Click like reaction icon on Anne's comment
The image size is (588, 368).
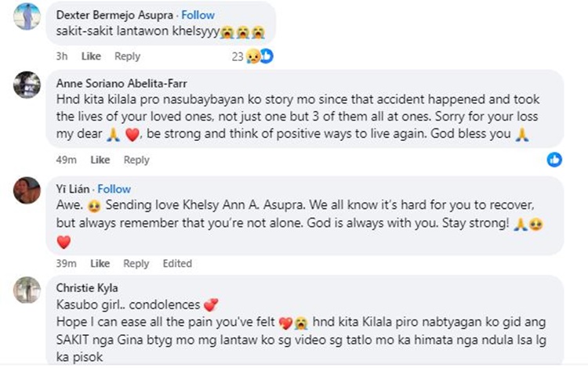(554, 160)
